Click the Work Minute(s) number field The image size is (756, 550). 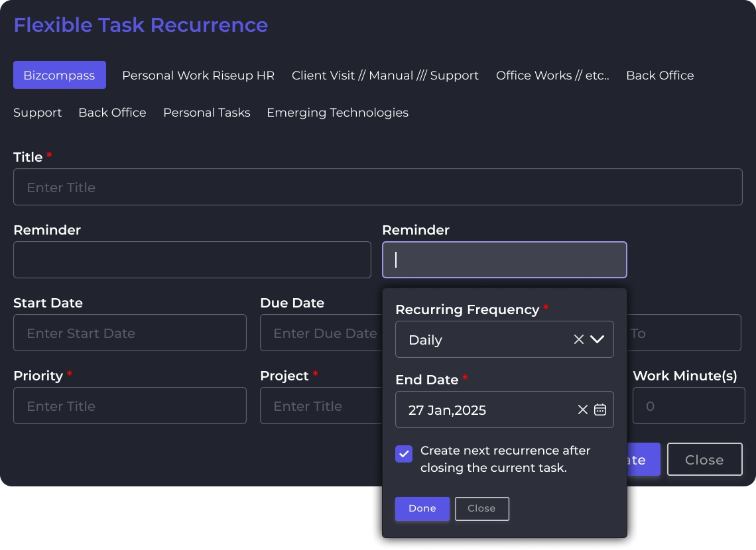pos(688,406)
